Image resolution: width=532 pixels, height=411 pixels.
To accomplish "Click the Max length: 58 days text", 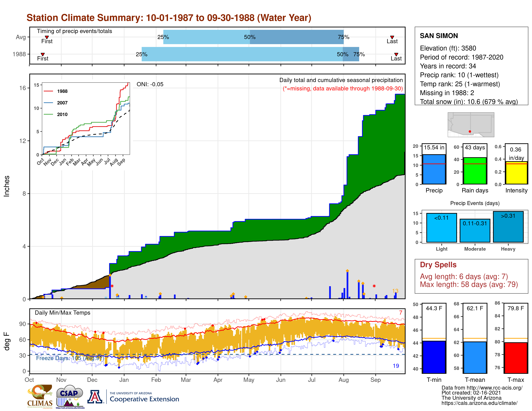I will point(469,284).
